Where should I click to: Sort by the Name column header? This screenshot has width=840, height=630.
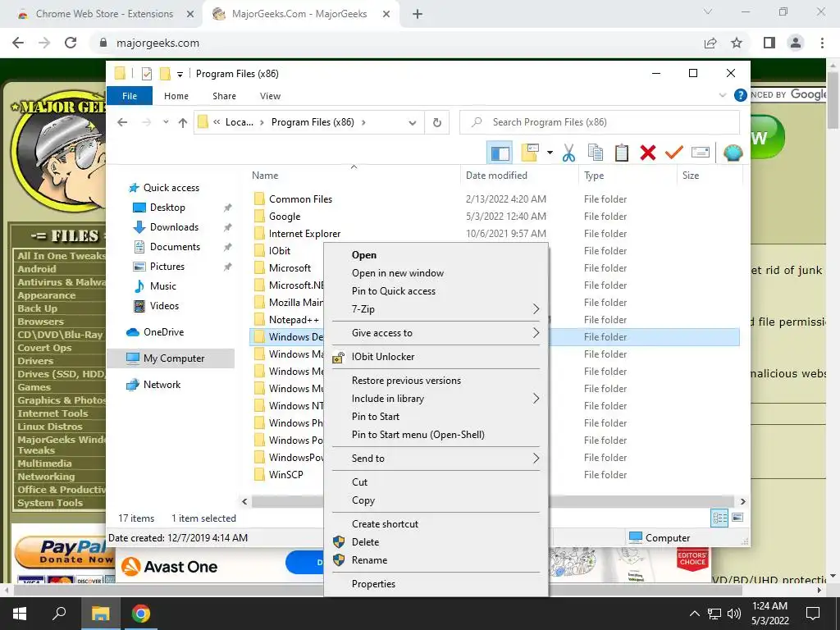point(265,176)
